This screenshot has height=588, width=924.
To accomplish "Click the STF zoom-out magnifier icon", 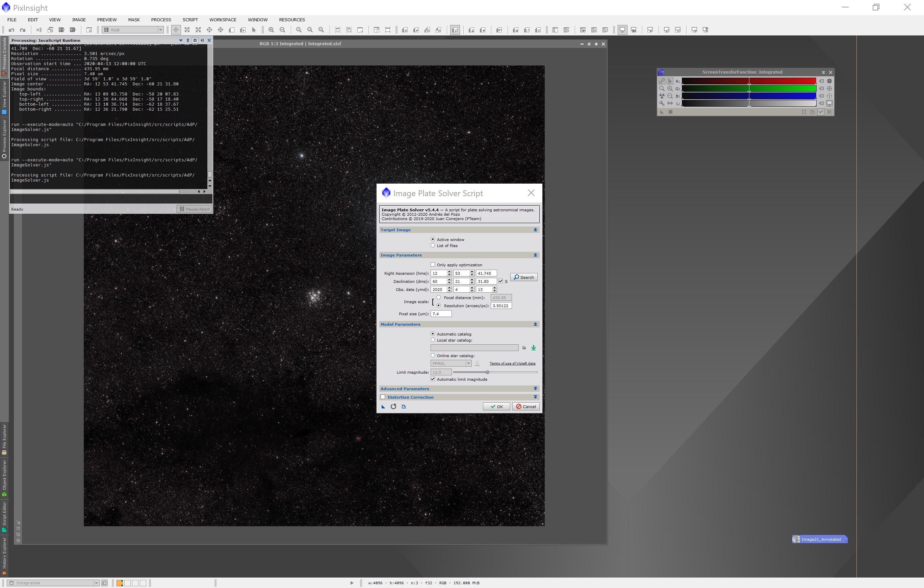I will pyautogui.click(x=670, y=96).
